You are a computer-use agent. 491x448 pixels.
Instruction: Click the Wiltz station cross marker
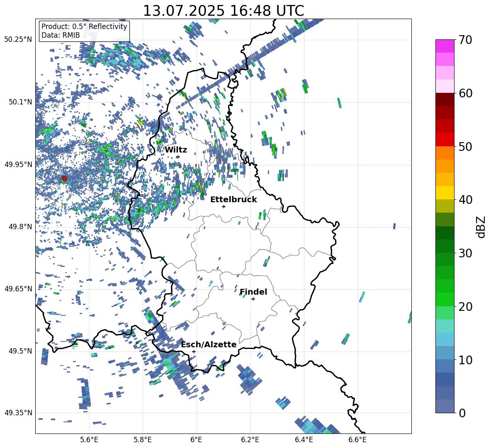(178, 157)
